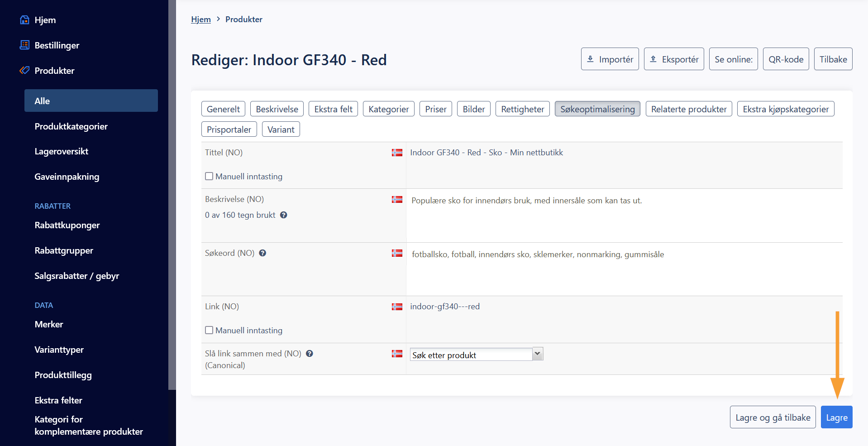This screenshot has height=446, width=868.
Task: Open Produkttillegg in the sidebar
Action: pyautogui.click(x=63, y=375)
